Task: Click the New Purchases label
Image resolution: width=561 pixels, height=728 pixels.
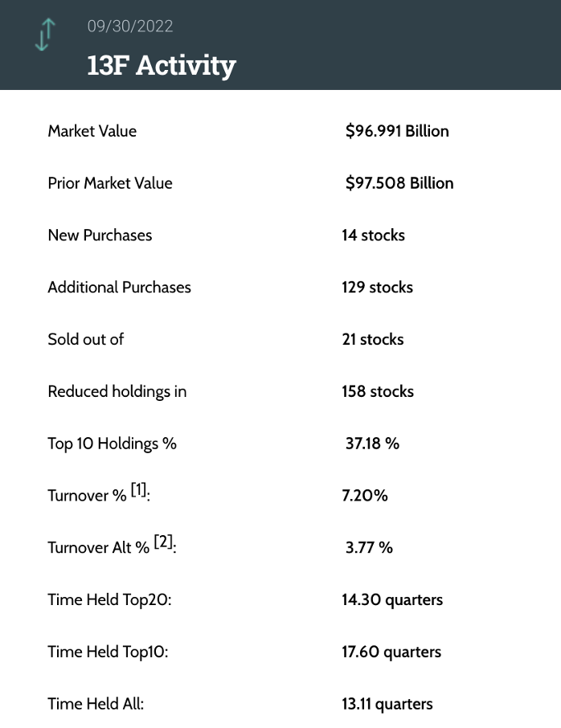Action: 100,235
